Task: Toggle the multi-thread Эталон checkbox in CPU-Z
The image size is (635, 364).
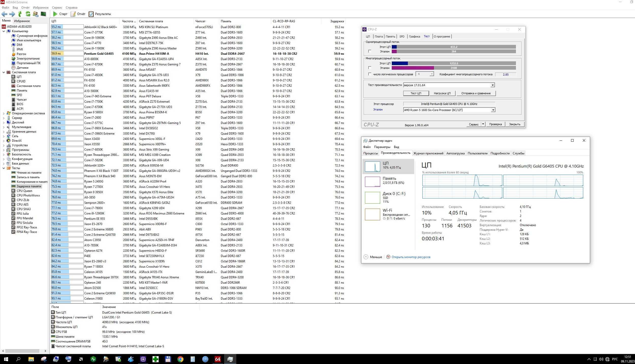Action: [x=370, y=68]
